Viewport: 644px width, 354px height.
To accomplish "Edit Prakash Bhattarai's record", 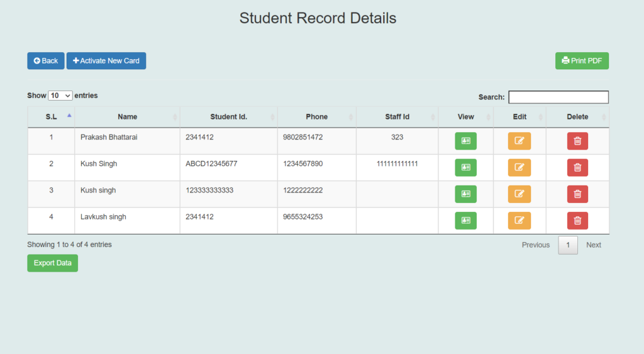I will click(x=519, y=141).
